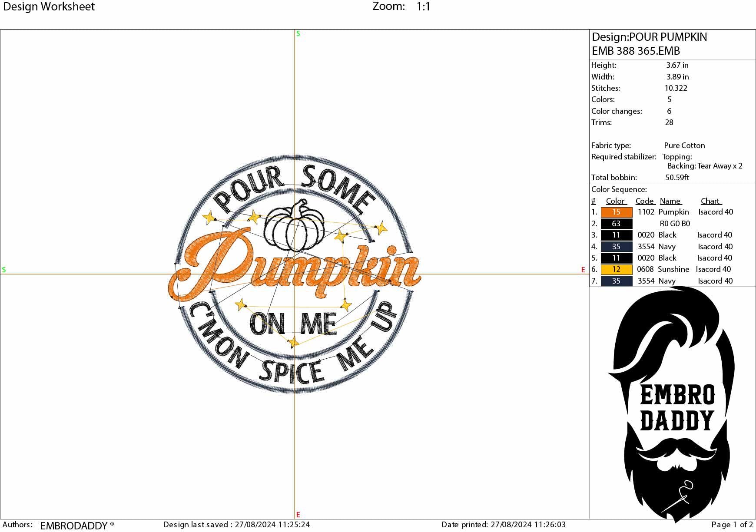756x532 pixels.
Task: Click the orange Pumpkin color swatch 15
Action: tap(616, 212)
